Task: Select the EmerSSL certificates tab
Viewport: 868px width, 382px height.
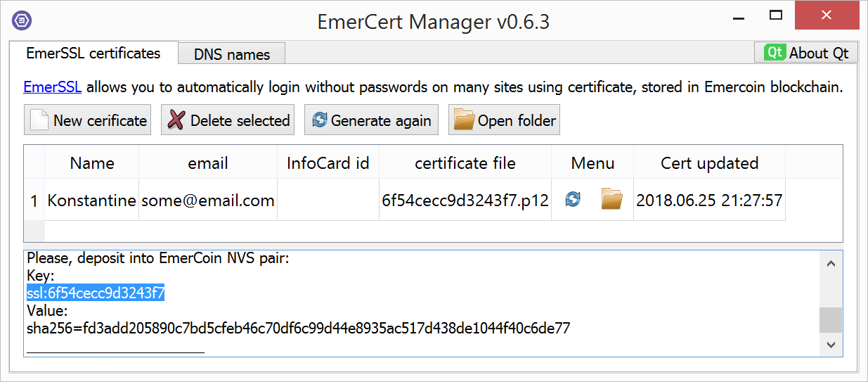Action: pyautogui.click(x=93, y=53)
